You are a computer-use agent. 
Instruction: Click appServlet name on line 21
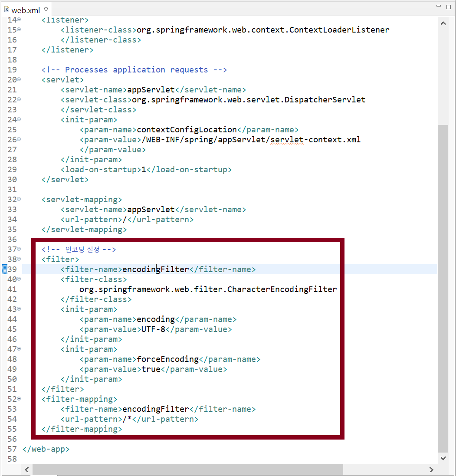[151, 90]
